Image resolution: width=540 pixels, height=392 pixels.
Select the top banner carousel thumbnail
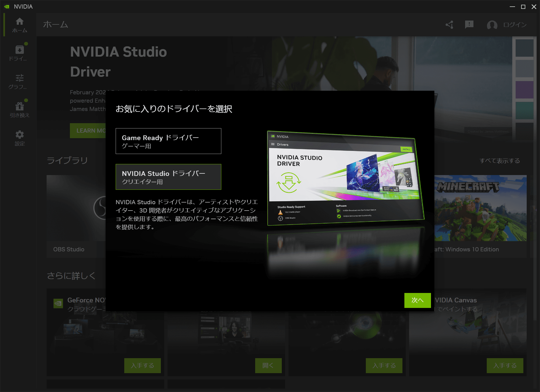[x=524, y=48]
